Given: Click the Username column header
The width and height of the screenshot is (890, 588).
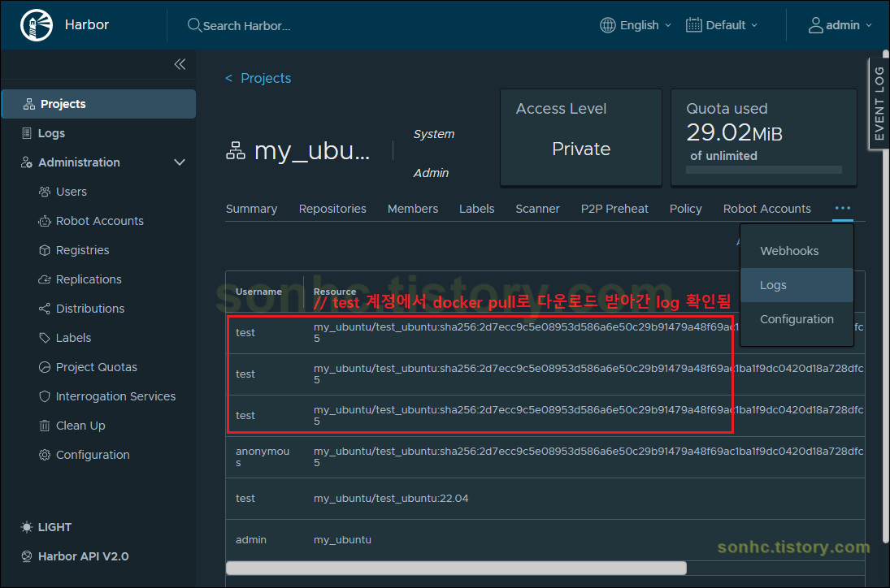Looking at the screenshot, I should 258,292.
